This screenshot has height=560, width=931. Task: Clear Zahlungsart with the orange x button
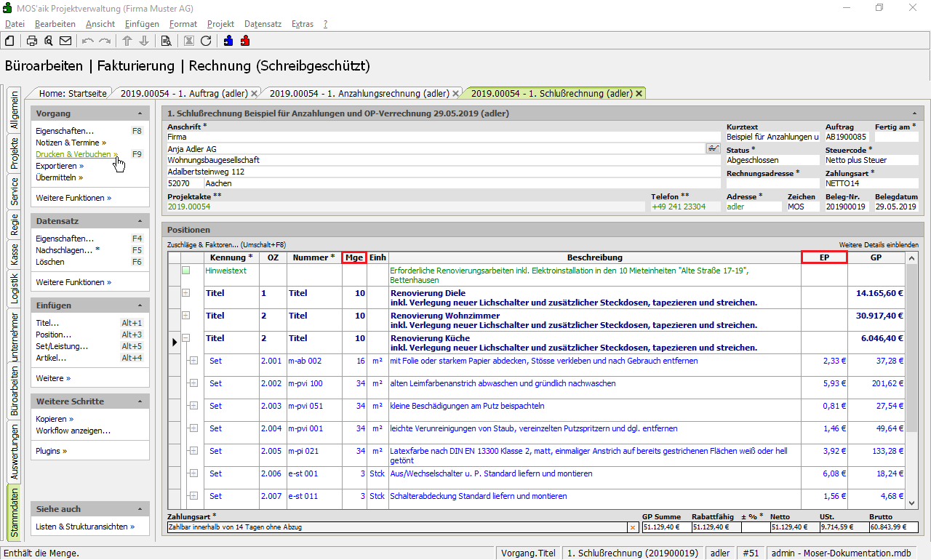point(632,527)
